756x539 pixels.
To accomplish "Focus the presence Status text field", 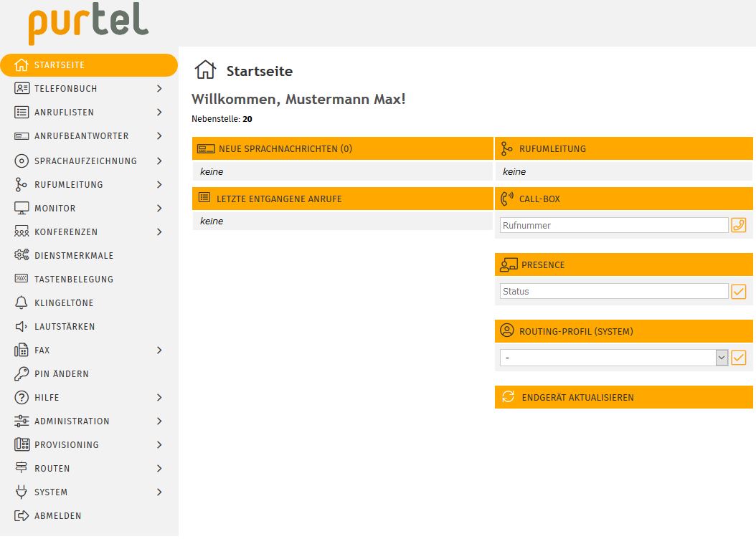I will tap(613, 292).
